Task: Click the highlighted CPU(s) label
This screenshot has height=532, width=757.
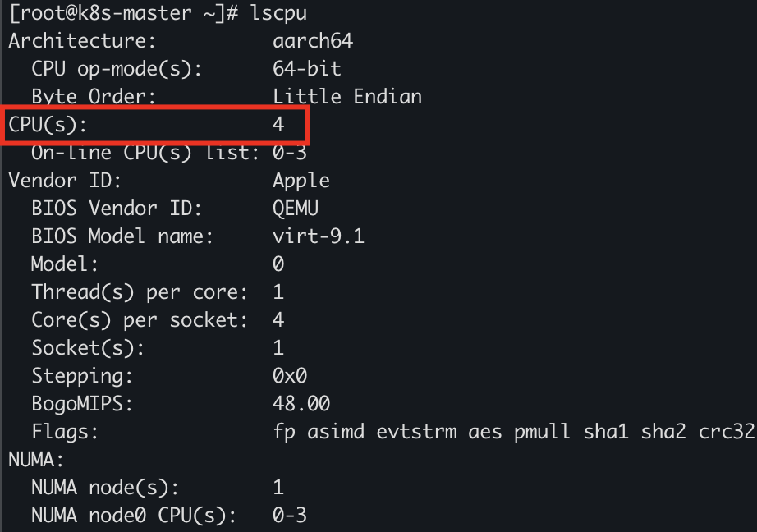Action: [x=47, y=125]
